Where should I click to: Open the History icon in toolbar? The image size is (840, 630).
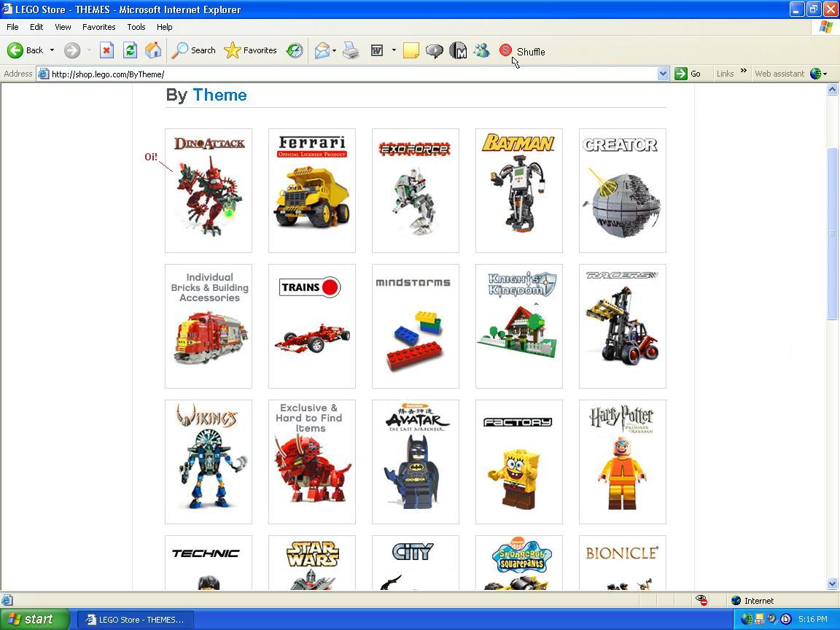point(294,50)
